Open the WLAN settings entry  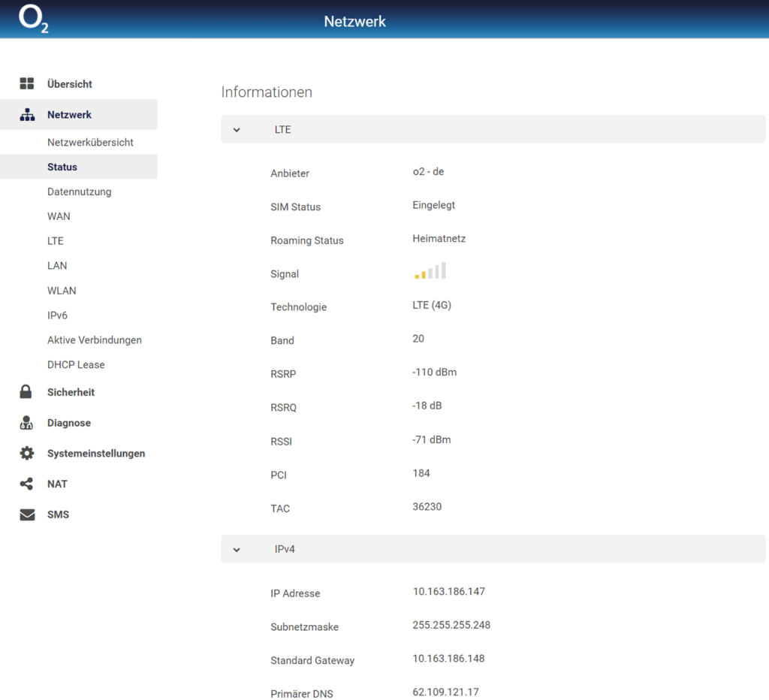pos(62,291)
